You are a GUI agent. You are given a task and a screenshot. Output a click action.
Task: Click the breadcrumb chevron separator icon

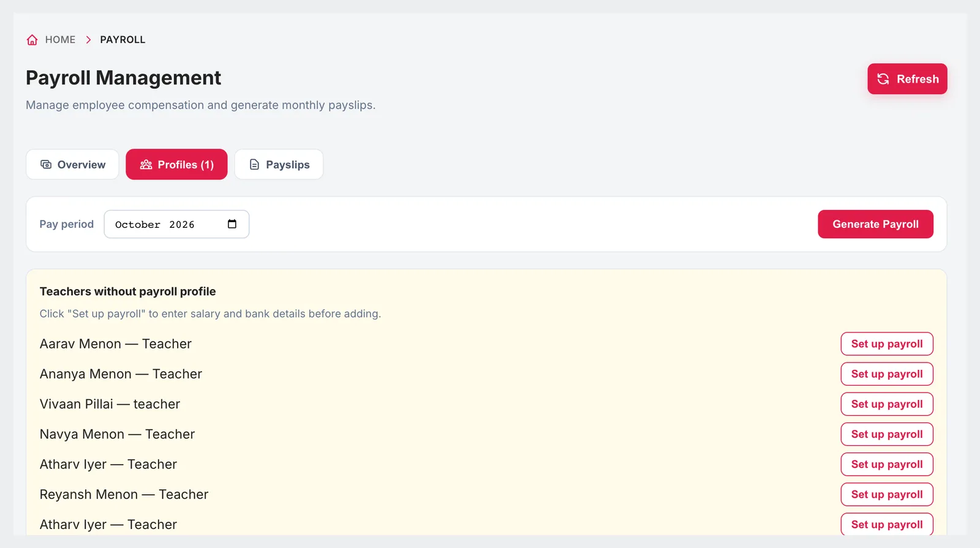pos(88,40)
